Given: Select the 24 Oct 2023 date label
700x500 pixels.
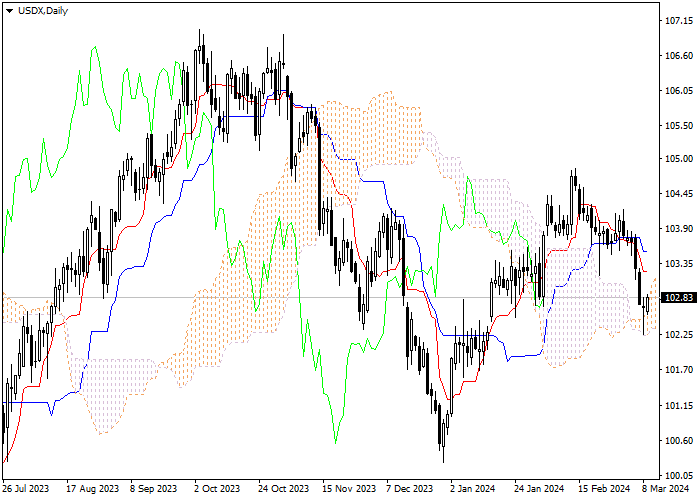Looking at the screenshot, I should point(283,489).
